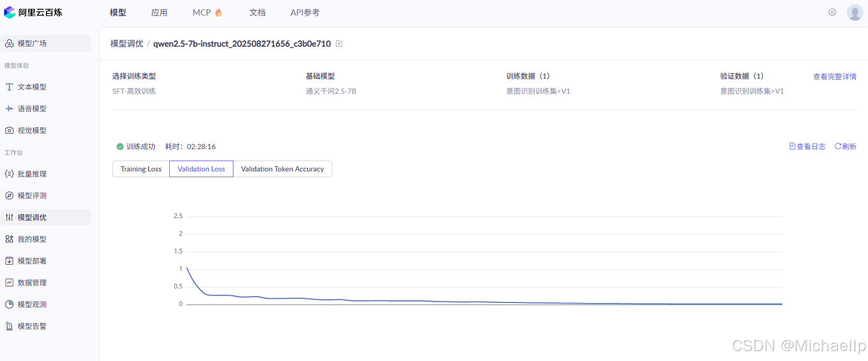Click the 模型部署 download icon
Image resolution: width=868 pixels, height=361 pixels.
[9, 261]
